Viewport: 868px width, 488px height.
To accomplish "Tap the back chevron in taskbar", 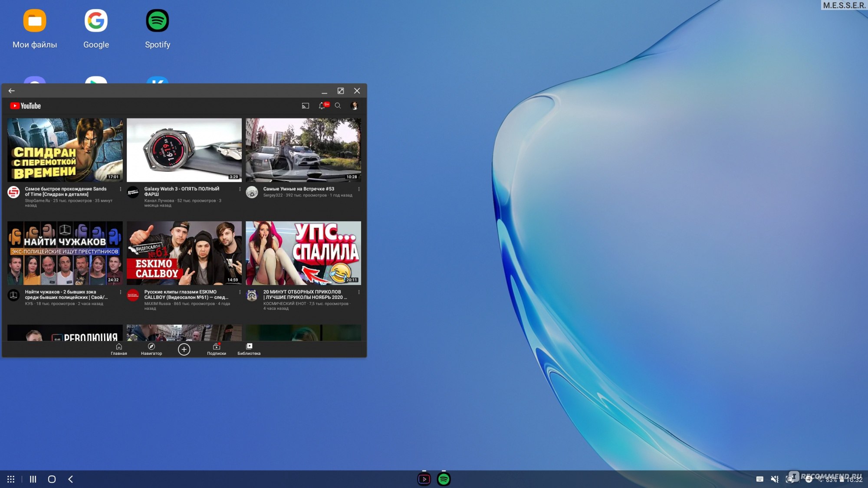I will click(70, 479).
